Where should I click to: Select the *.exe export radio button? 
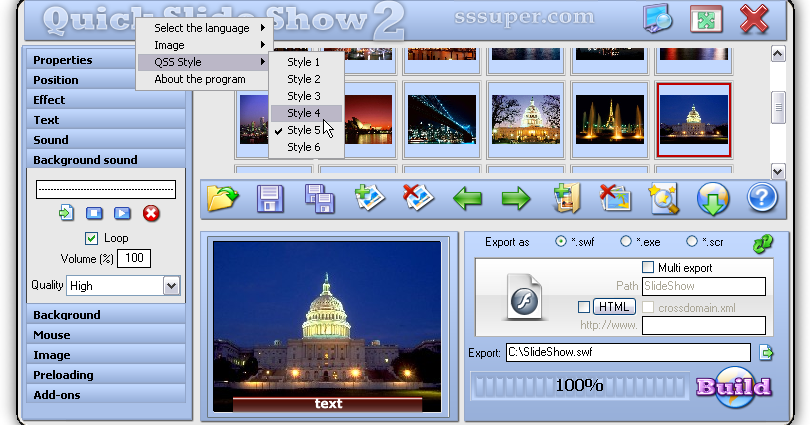pos(626,241)
